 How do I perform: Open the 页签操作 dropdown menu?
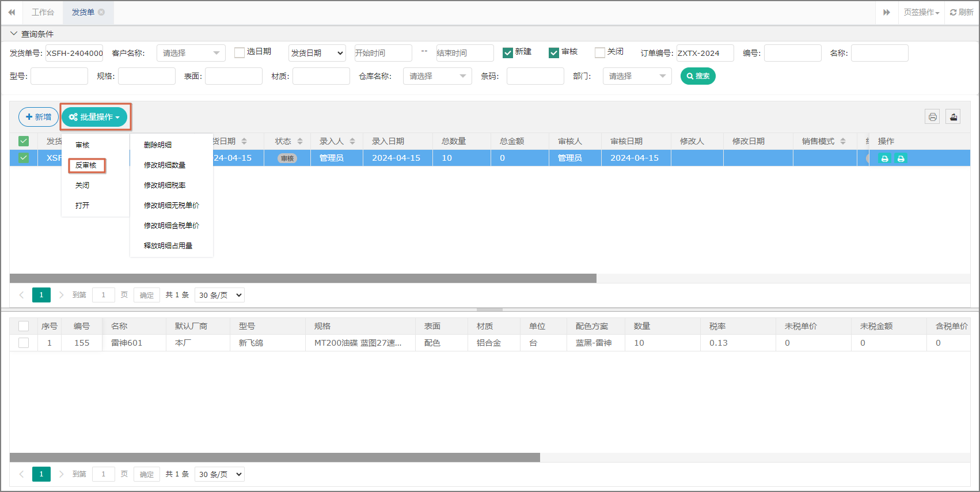coord(921,12)
